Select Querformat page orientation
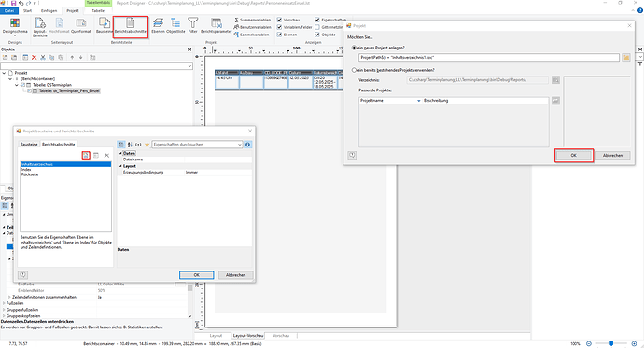This screenshot has height=348, width=644. pyautogui.click(x=81, y=26)
